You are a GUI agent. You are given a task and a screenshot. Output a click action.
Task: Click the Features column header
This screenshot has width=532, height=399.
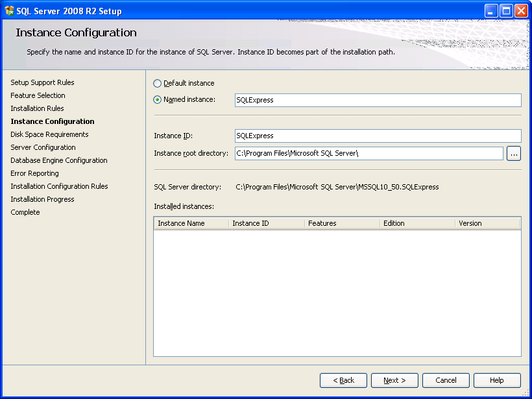pyautogui.click(x=341, y=223)
